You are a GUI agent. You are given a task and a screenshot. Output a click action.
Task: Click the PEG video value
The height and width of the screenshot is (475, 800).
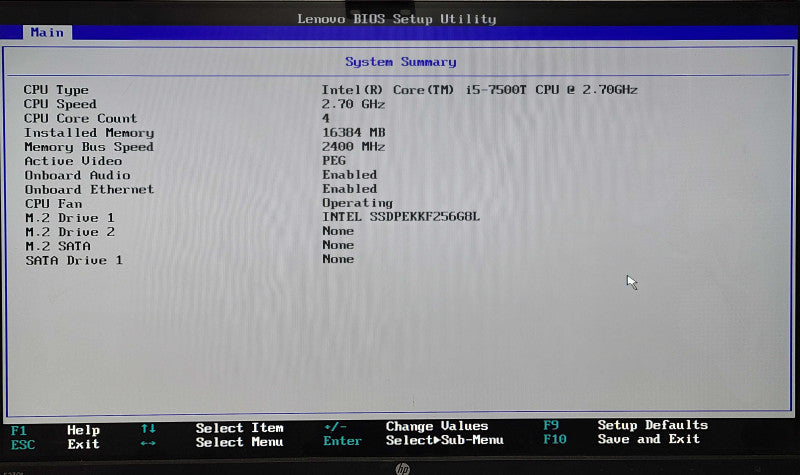point(334,160)
